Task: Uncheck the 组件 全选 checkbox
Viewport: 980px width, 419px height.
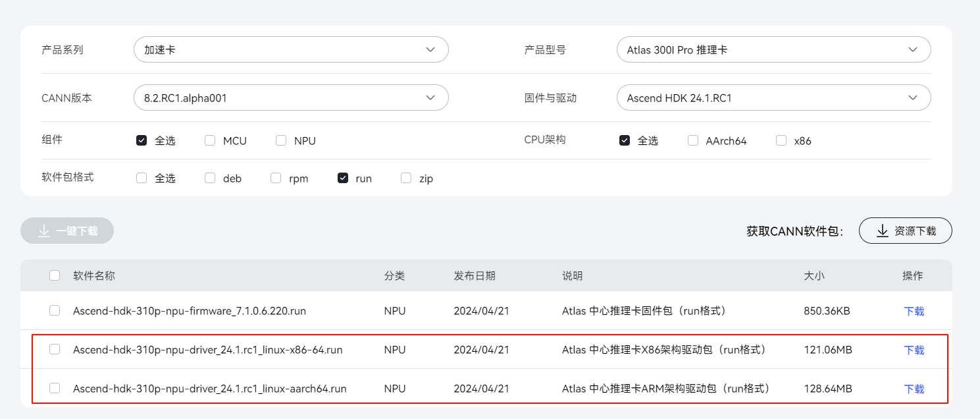Action: pyautogui.click(x=142, y=140)
